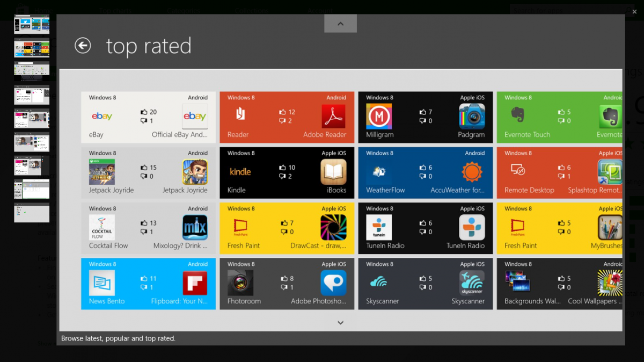Open the Flipboard red icon
The height and width of the screenshot is (362, 644).
[195, 283]
